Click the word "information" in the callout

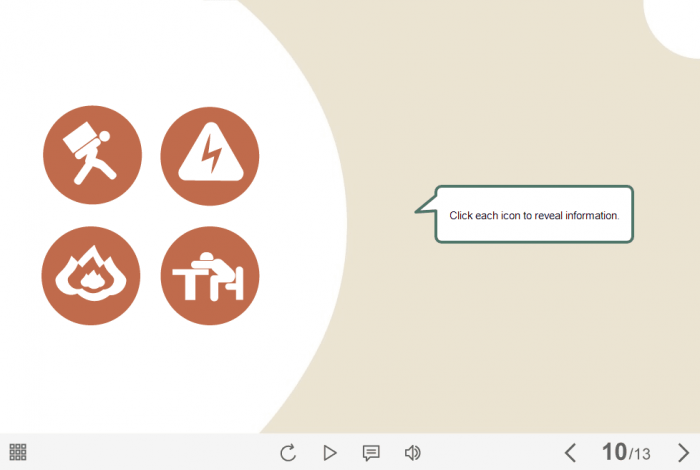(x=592, y=215)
